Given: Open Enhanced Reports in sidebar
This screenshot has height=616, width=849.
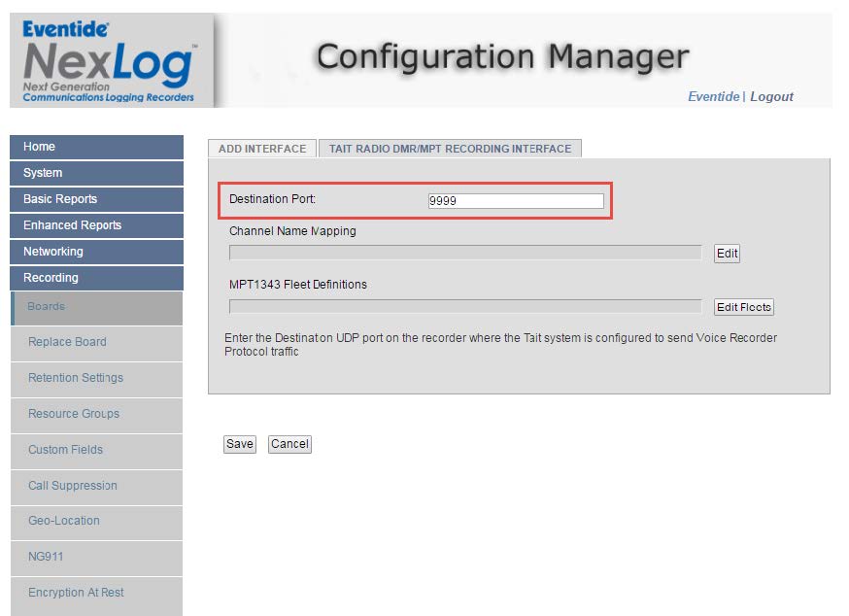Looking at the screenshot, I should click(x=96, y=225).
